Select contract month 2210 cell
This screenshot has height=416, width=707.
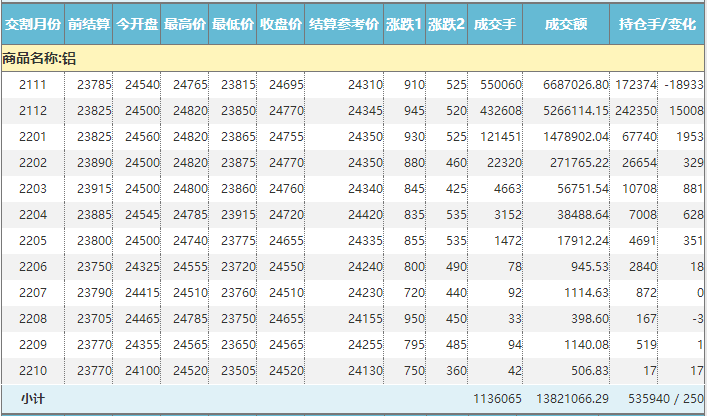(x=33, y=370)
